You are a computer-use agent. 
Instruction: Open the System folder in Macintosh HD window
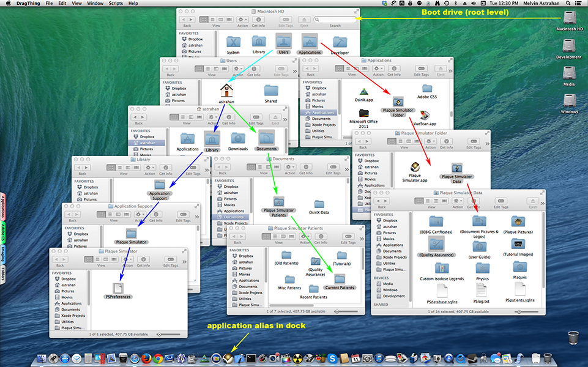pos(233,42)
